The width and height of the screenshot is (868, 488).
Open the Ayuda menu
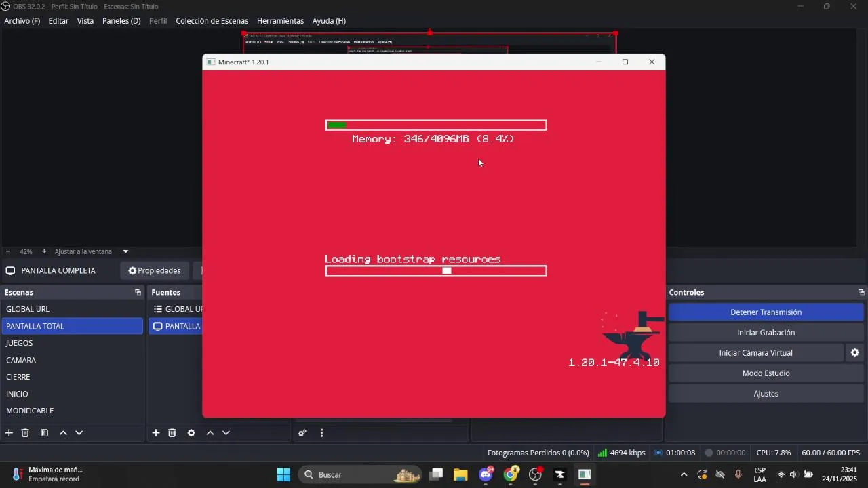tap(329, 21)
